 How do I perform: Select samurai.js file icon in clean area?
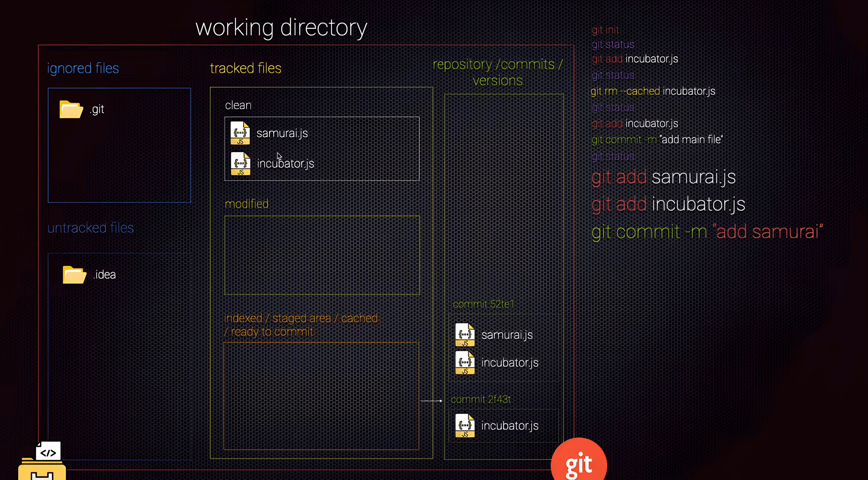[240, 133]
